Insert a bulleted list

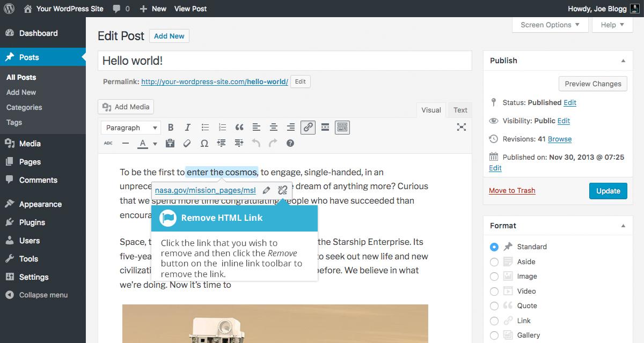tap(205, 128)
